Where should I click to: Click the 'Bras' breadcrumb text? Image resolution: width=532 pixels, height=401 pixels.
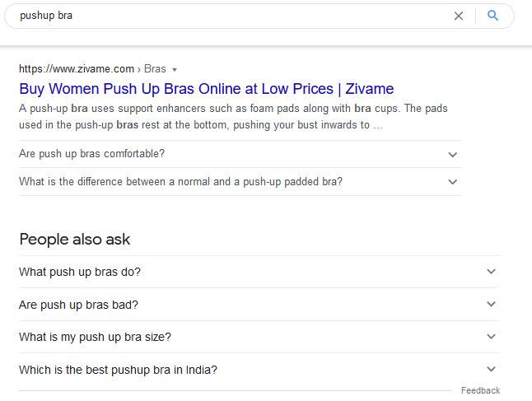(x=155, y=69)
